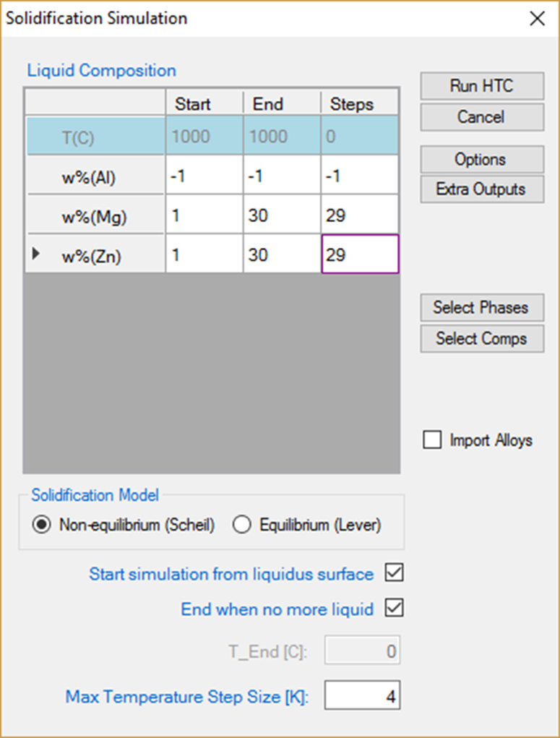Click the Run HTC button
Screen dimensions: 560x738
coord(481,86)
